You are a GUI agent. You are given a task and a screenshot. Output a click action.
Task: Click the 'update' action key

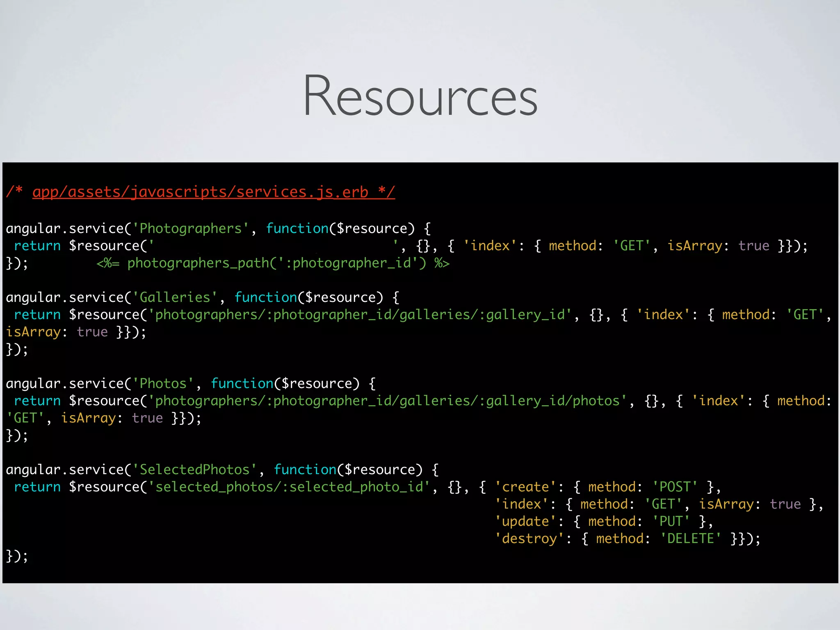point(525,521)
